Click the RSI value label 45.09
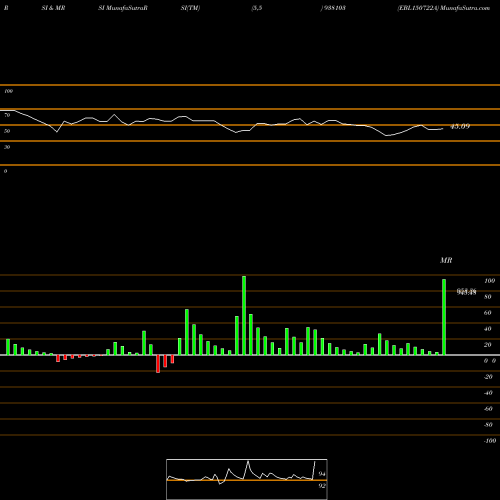 (460, 127)
